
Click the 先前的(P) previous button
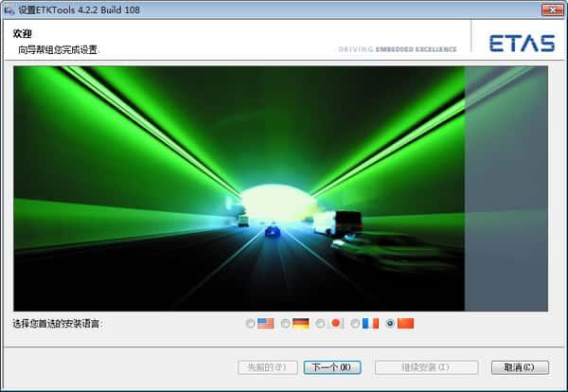coord(267,367)
